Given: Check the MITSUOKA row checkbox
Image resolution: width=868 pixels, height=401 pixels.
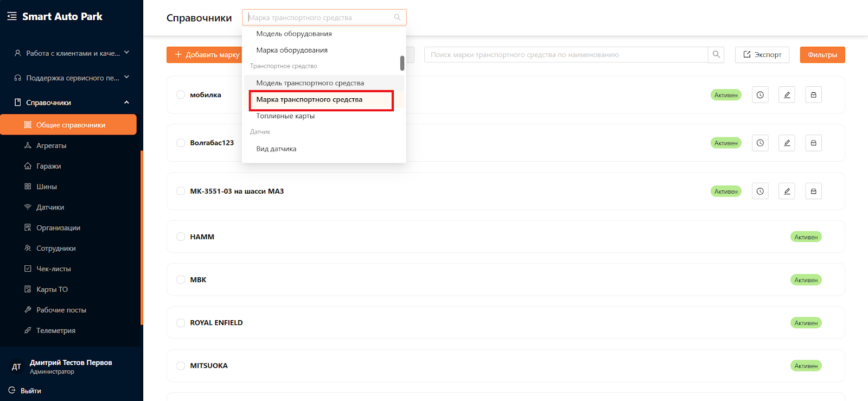Looking at the screenshot, I should tap(181, 366).
